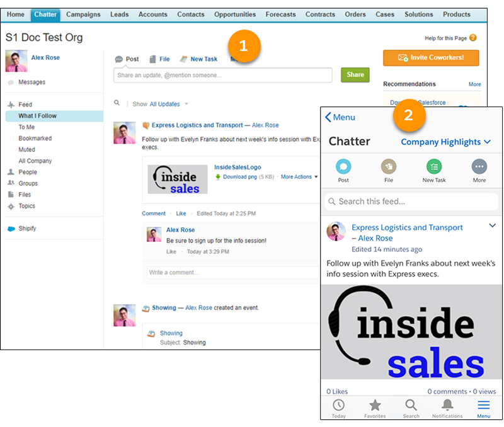
Task: Click Search this feed mobile field
Action: click(411, 202)
